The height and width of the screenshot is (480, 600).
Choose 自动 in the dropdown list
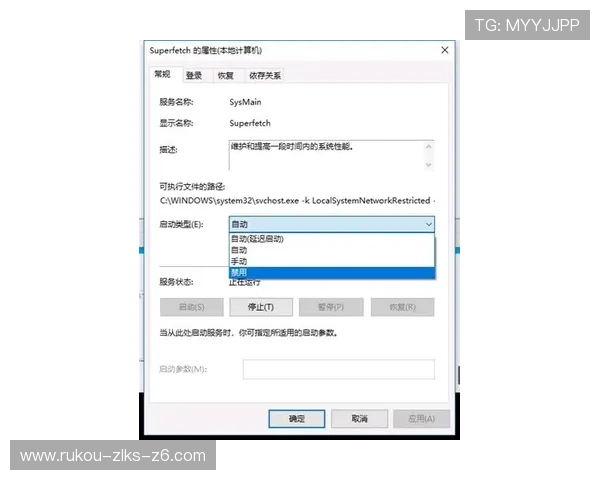point(332,250)
